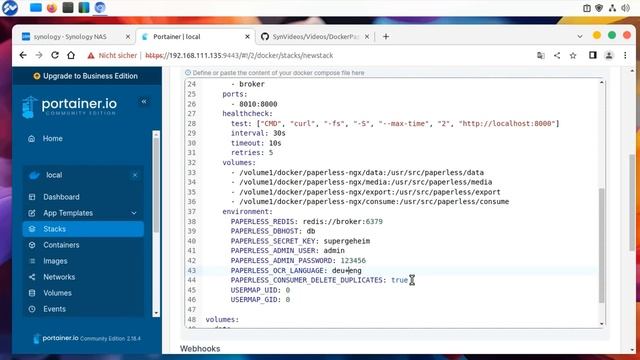This screenshot has width=640, height=360.
Task: Open the terminal taskbar icon
Action: coord(68,8)
